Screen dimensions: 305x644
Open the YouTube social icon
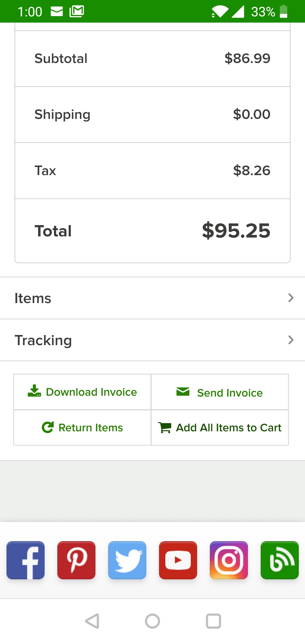[178, 560]
